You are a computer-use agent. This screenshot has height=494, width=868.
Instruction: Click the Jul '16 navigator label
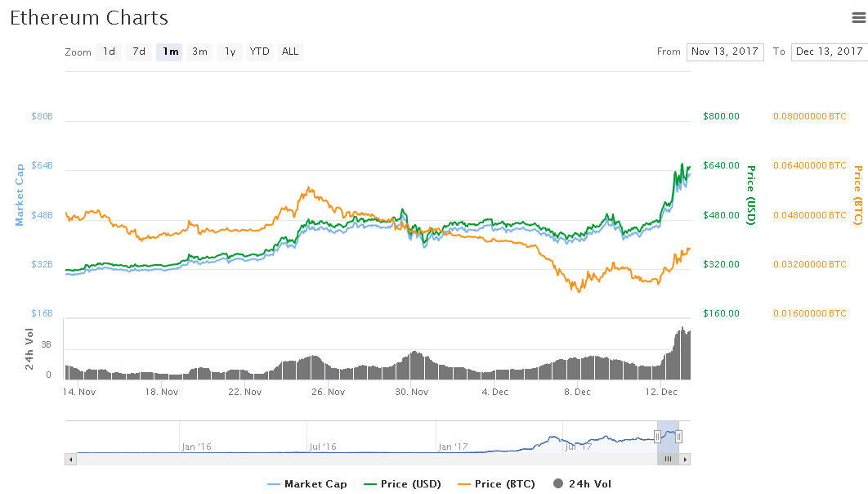click(323, 447)
